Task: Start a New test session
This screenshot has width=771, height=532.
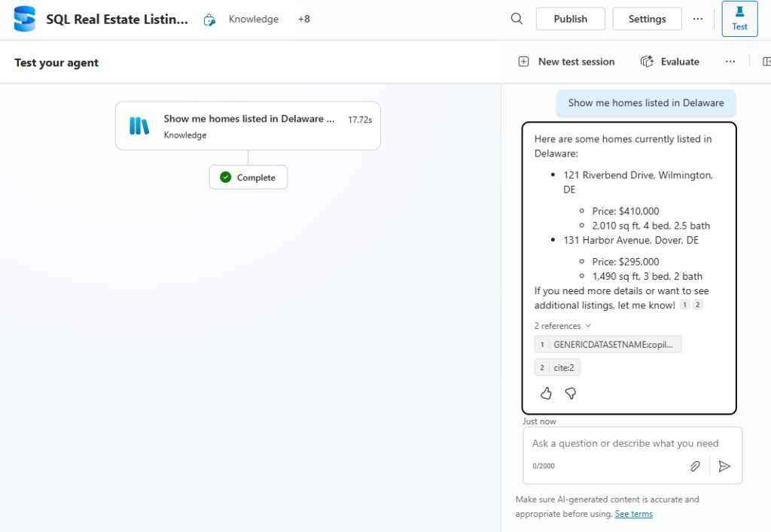Action: click(567, 62)
